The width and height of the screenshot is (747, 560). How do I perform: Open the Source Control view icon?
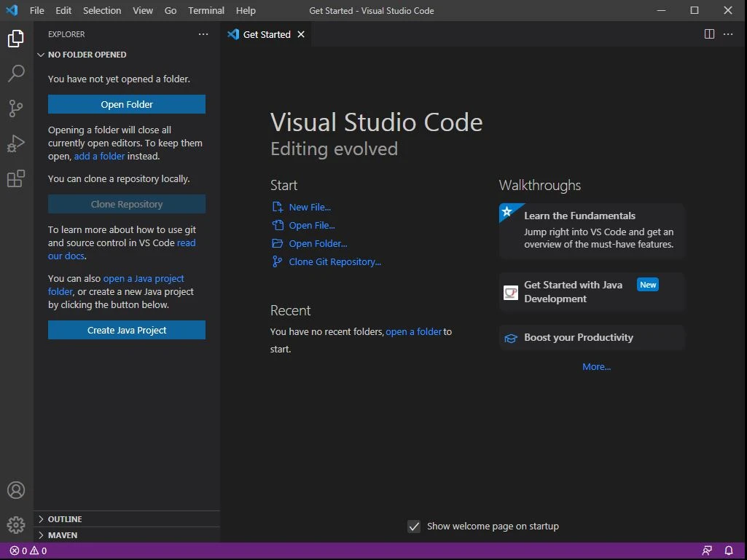coord(16,109)
